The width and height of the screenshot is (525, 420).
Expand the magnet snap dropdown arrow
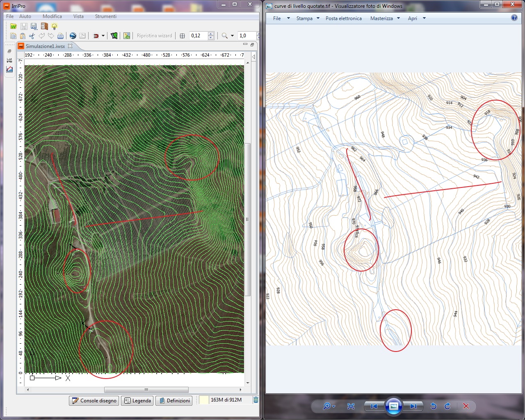click(x=103, y=36)
